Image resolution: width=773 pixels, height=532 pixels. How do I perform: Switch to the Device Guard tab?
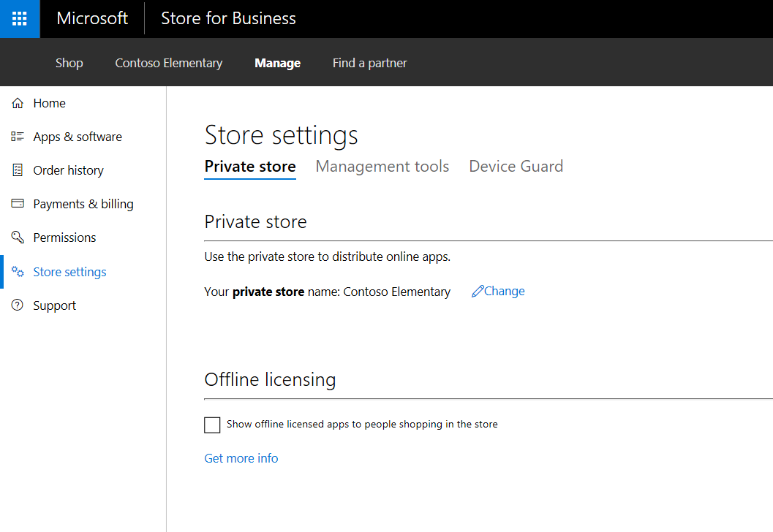[x=516, y=167]
